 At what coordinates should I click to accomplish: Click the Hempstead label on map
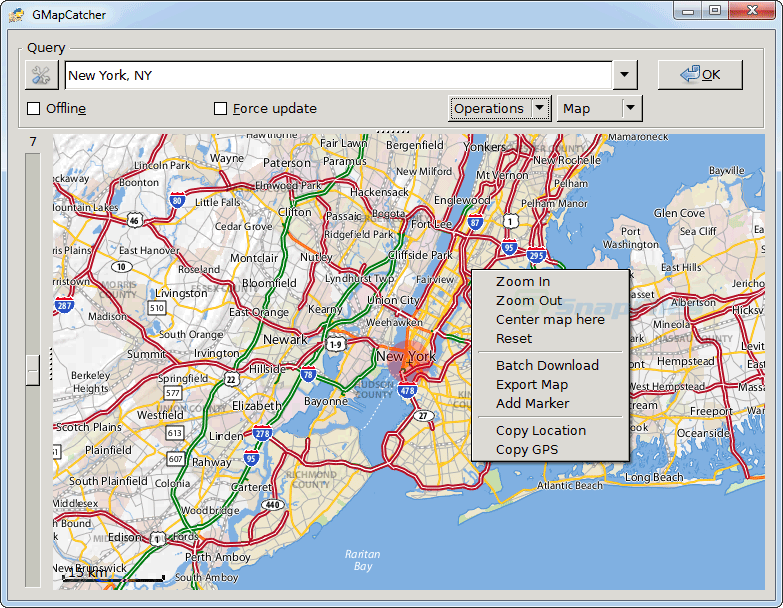pos(686,361)
